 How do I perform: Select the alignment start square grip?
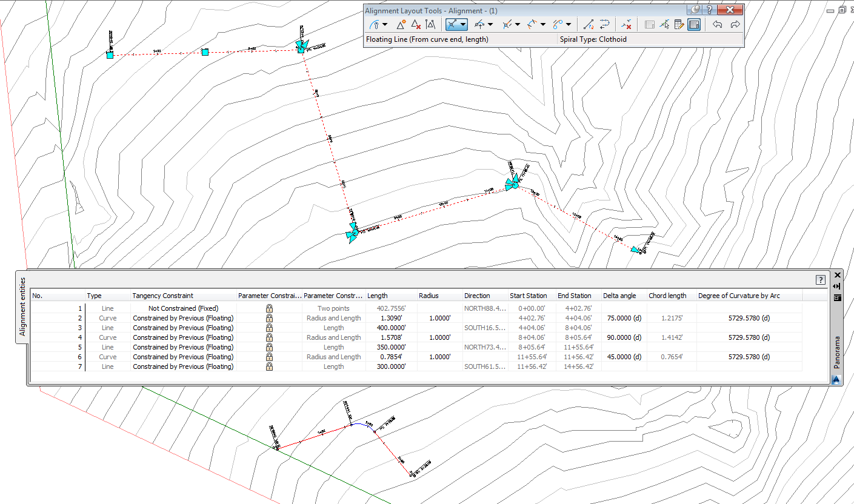tap(110, 55)
